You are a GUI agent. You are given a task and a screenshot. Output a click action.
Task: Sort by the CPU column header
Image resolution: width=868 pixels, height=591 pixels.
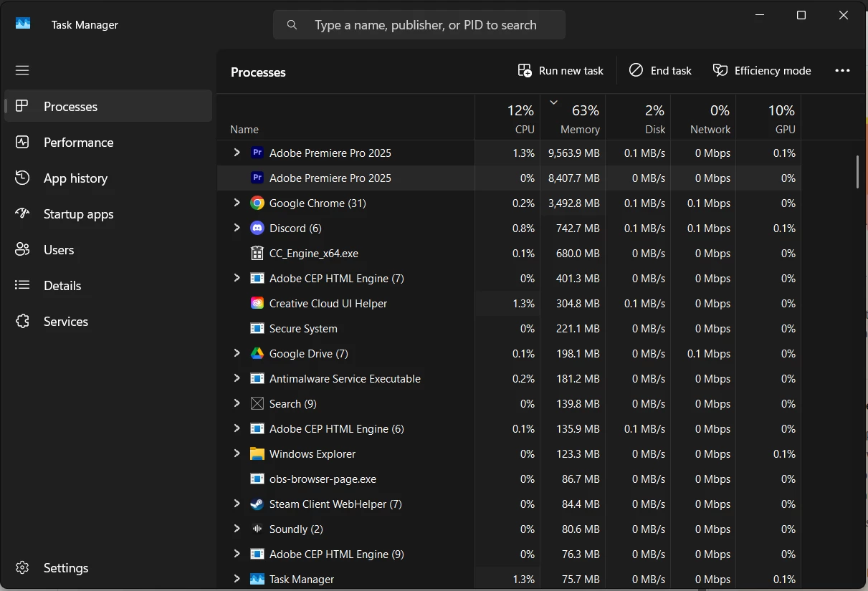point(507,118)
